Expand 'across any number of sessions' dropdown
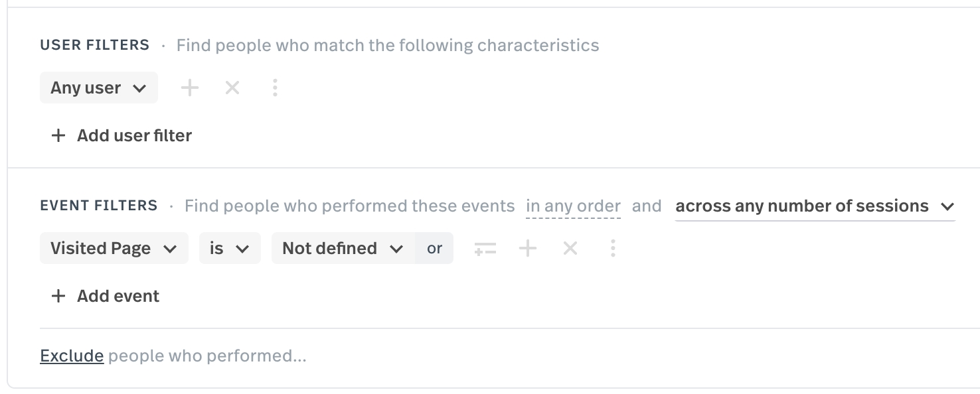The width and height of the screenshot is (980, 394). click(x=815, y=206)
